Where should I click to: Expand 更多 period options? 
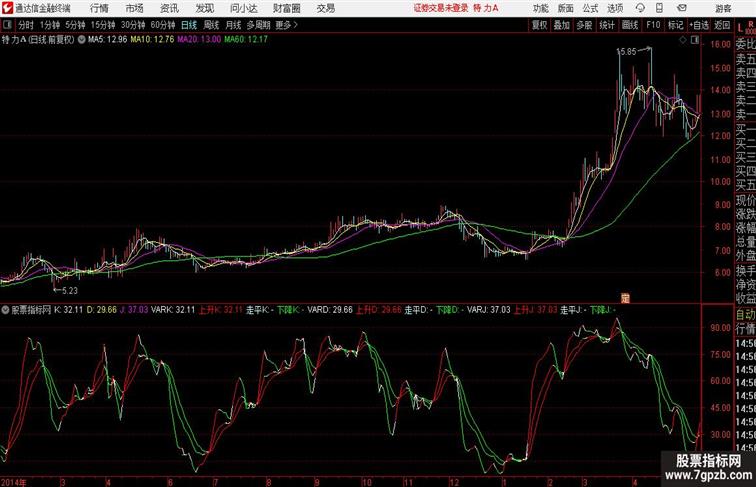[287, 25]
